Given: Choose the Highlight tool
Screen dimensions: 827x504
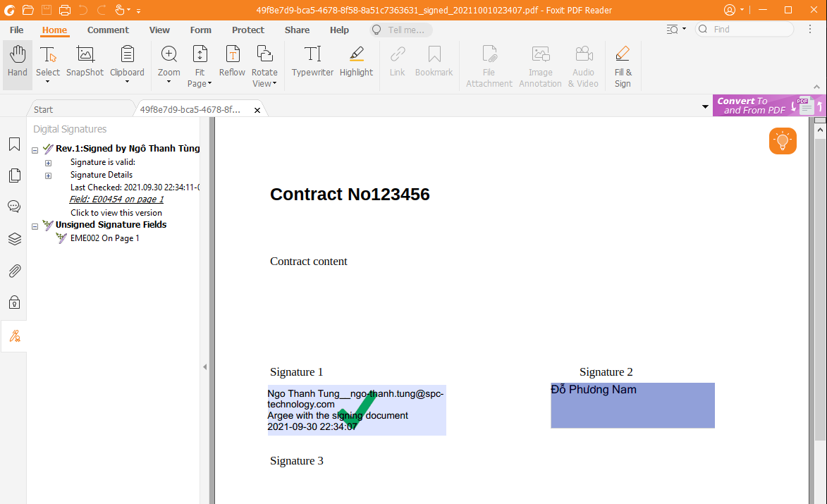Looking at the screenshot, I should [x=356, y=62].
